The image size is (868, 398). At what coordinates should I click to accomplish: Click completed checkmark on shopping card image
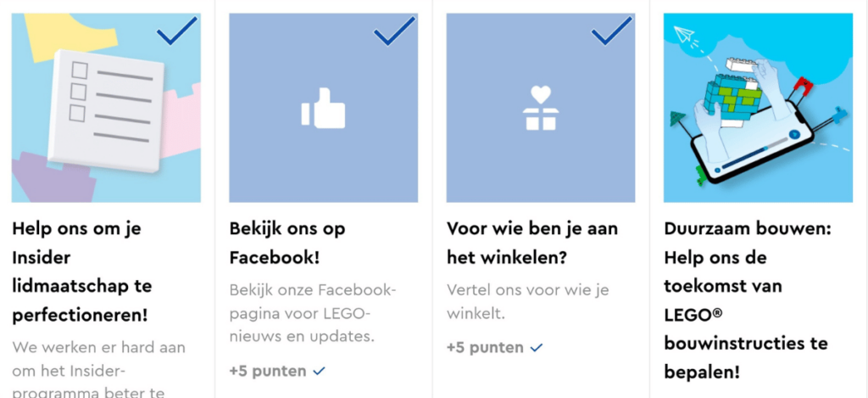coord(612,31)
